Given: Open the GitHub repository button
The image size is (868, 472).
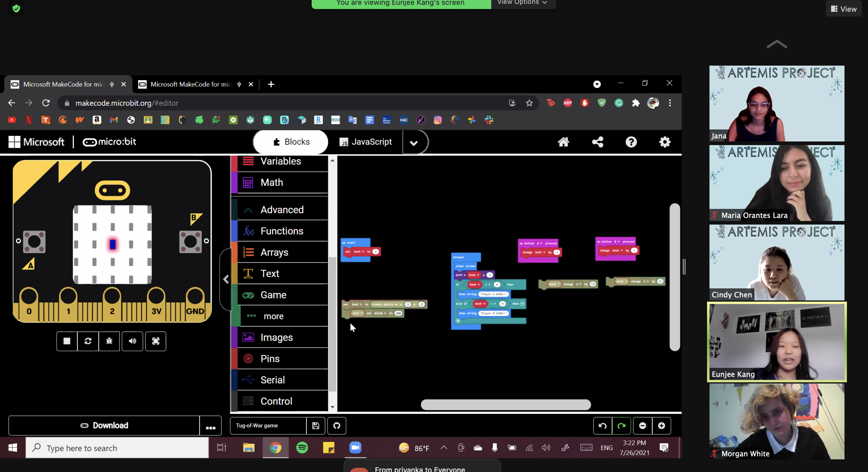Looking at the screenshot, I should (x=337, y=426).
